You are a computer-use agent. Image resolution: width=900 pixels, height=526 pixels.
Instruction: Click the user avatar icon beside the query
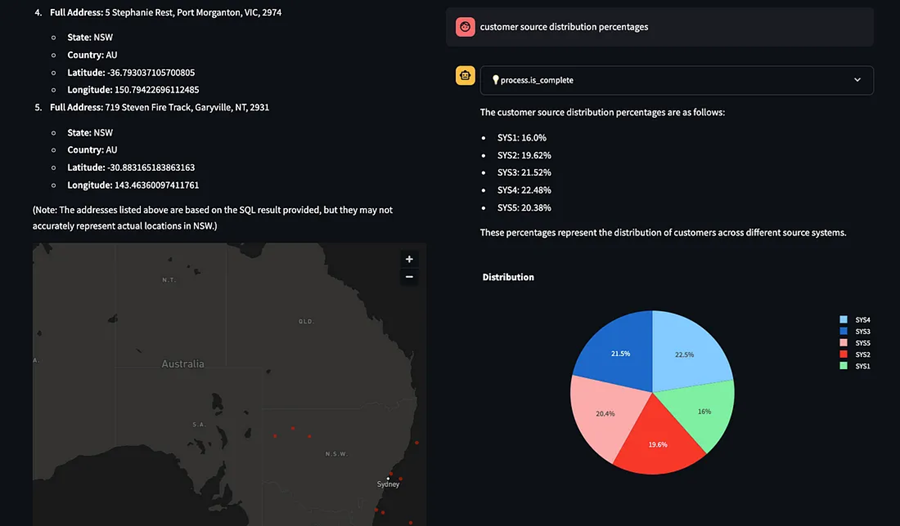[465, 26]
